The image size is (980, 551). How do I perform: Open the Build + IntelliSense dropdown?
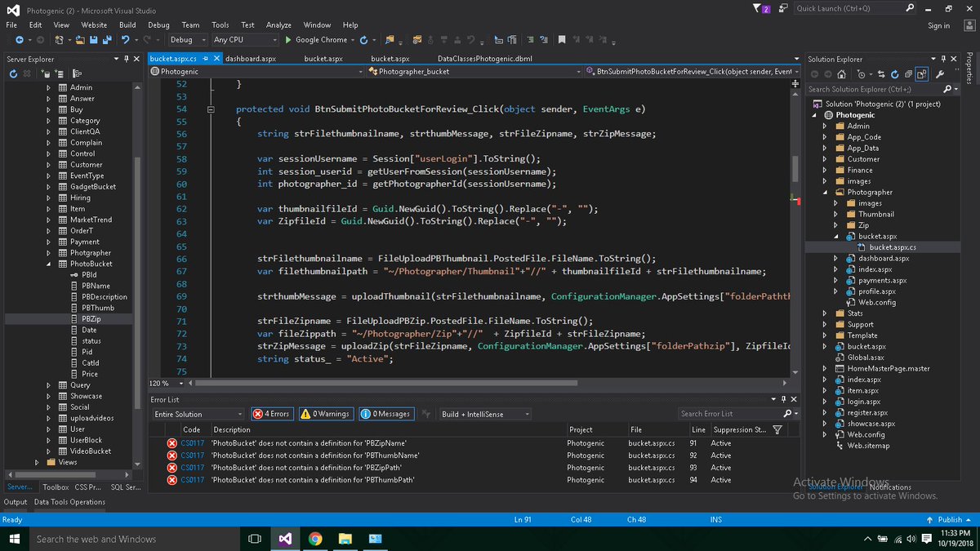(x=486, y=414)
